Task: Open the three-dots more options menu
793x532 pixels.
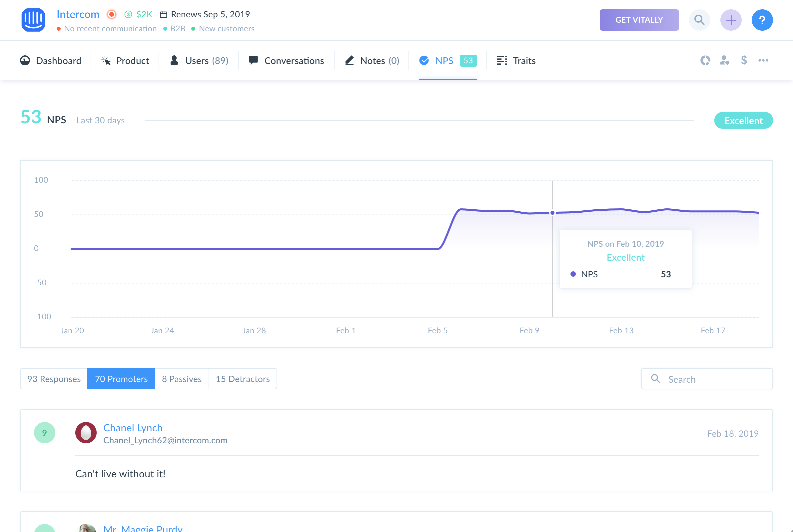Action: [763, 60]
